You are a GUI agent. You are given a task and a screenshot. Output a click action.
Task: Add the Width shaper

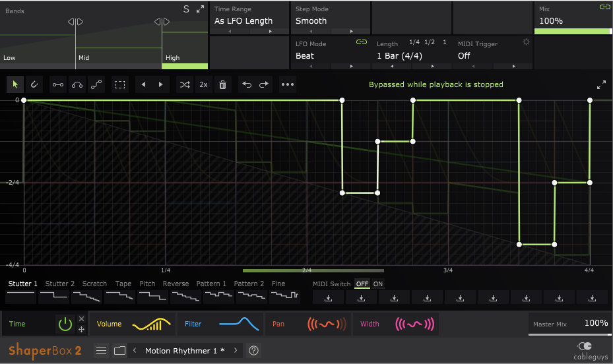coord(396,324)
